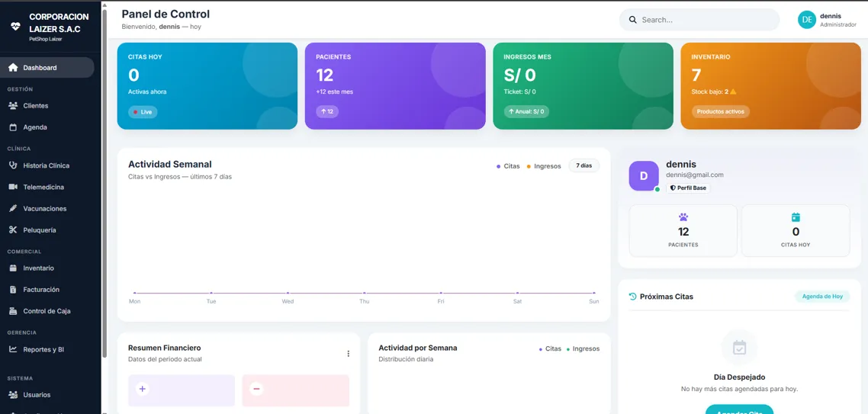This screenshot has width=868, height=414.
Task: Click the Usuarios users icon
Action: coord(13,395)
